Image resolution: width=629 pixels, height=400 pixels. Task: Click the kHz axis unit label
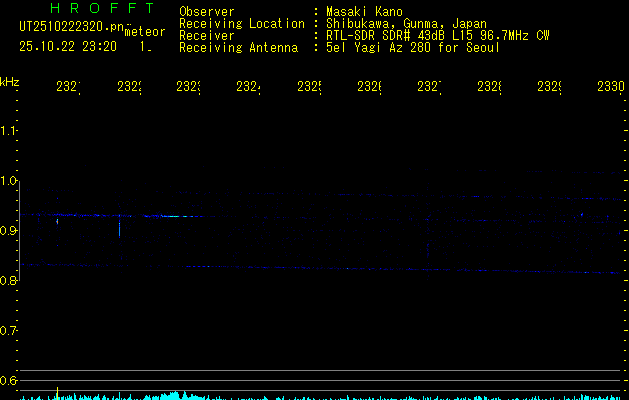(10, 82)
